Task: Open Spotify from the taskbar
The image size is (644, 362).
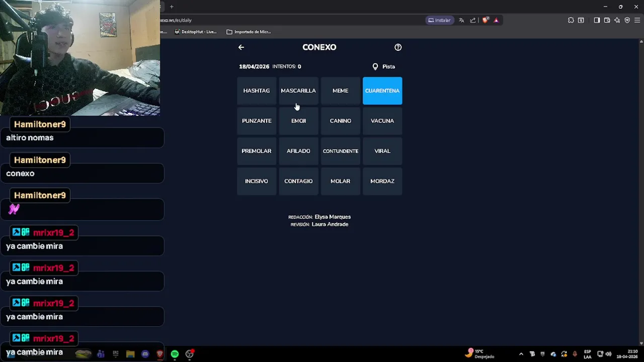Action: click(x=175, y=354)
